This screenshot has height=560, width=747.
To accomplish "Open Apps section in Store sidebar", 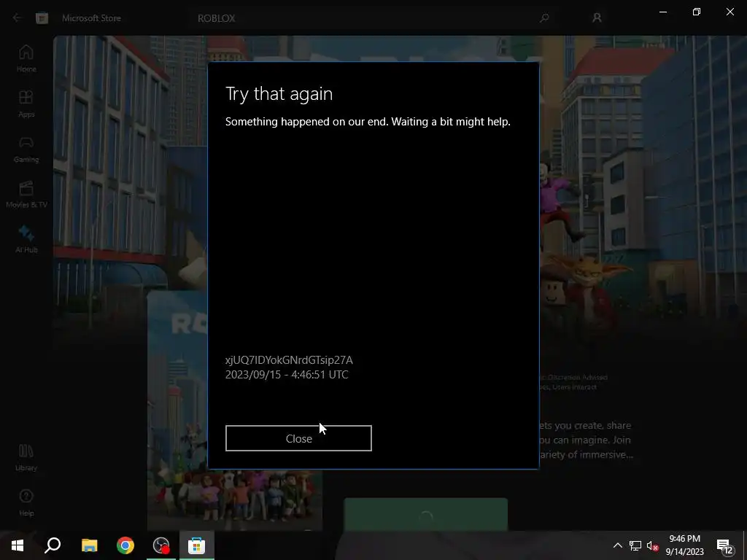I will click(26, 104).
